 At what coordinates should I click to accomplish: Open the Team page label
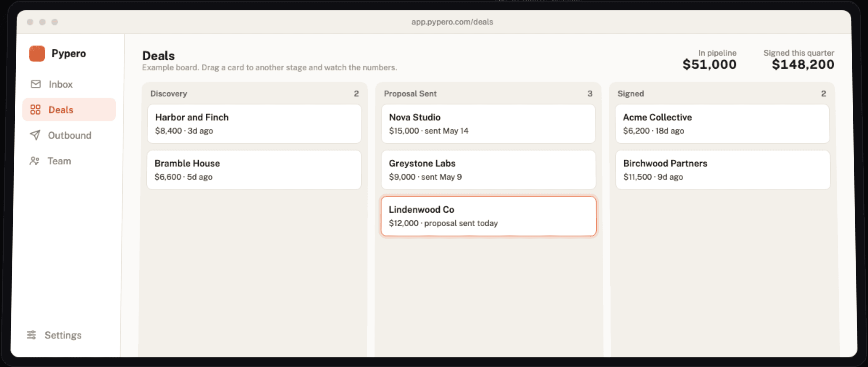pyautogui.click(x=59, y=161)
